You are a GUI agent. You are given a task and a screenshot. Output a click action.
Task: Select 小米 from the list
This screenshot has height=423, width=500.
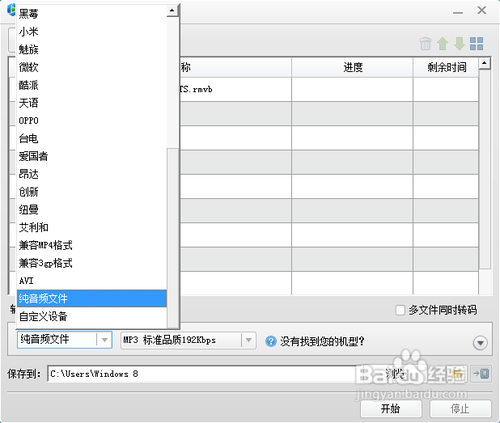92,32
